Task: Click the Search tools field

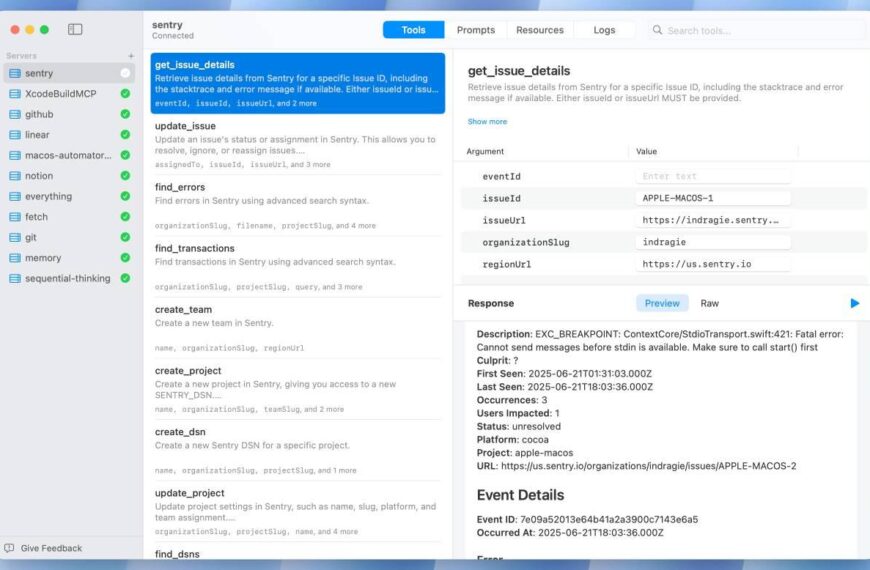Action: click(756, 31)
